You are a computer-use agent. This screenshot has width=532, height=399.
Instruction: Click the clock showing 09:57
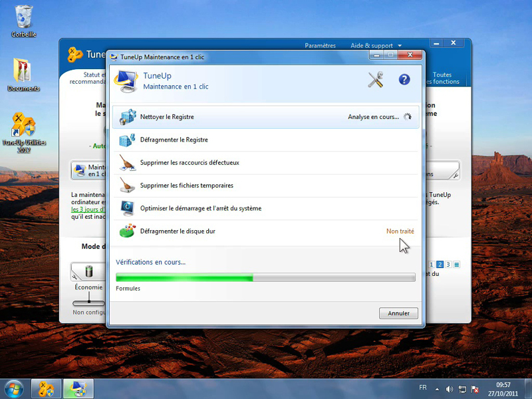tap(503, 385)
